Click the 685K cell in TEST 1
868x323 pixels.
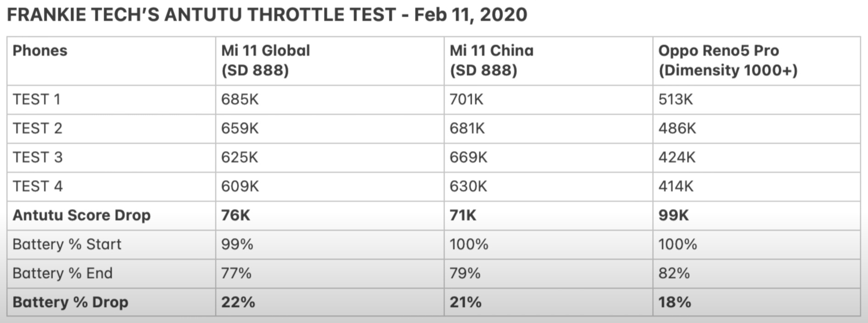click(x=240, y=99)
